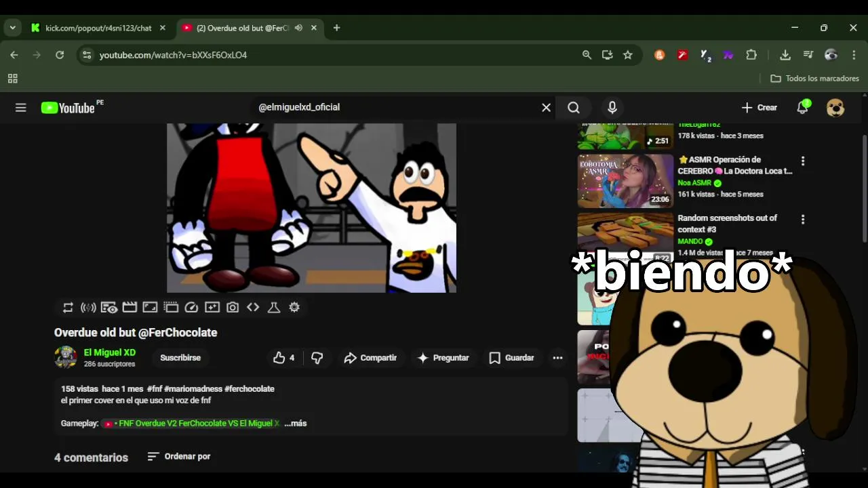
Task: Click the Suscribirse button
Action: pyautogui.click(x=180, y=358)
